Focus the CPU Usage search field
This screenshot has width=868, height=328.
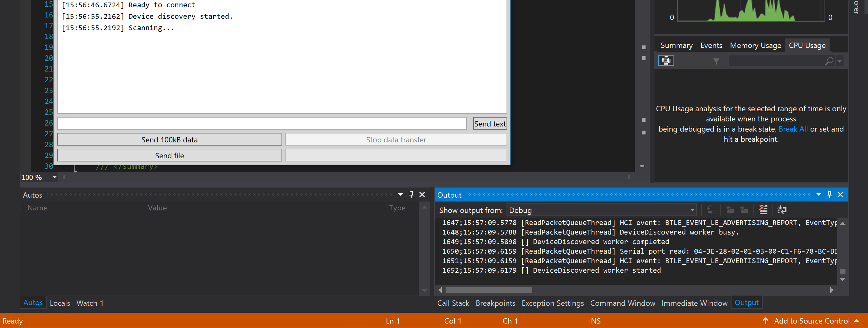click(x=776, y=61)
